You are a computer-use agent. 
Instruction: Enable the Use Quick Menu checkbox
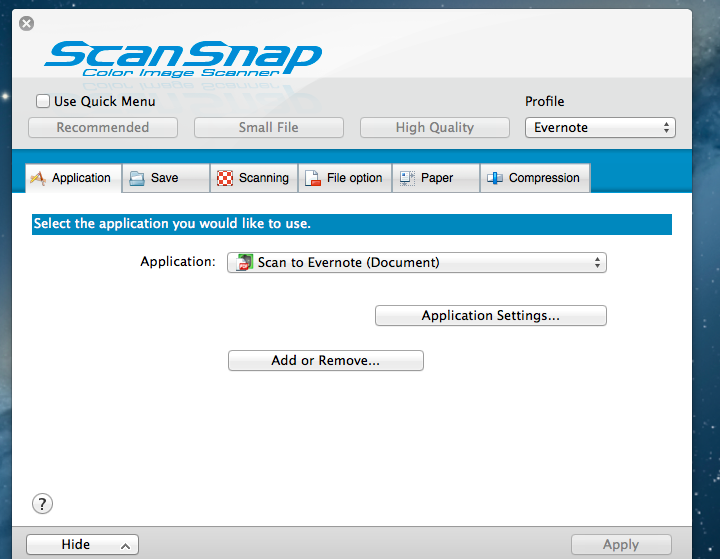coord(43,101)
